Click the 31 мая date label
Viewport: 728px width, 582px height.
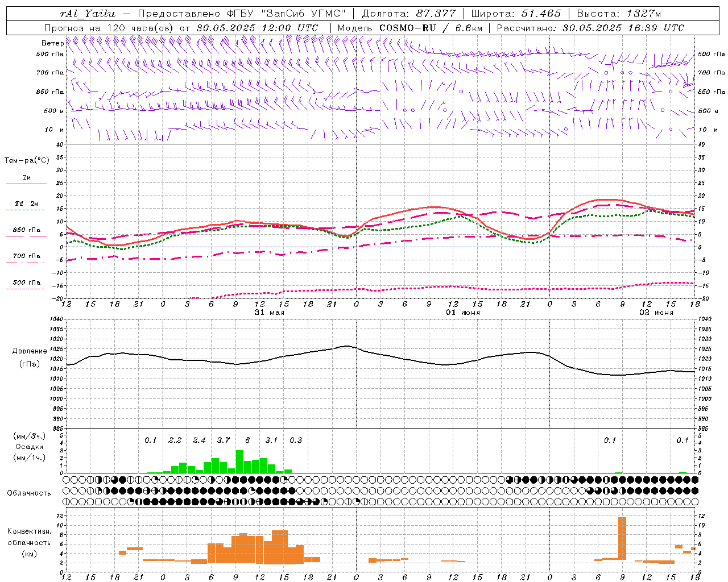[270, 313]
